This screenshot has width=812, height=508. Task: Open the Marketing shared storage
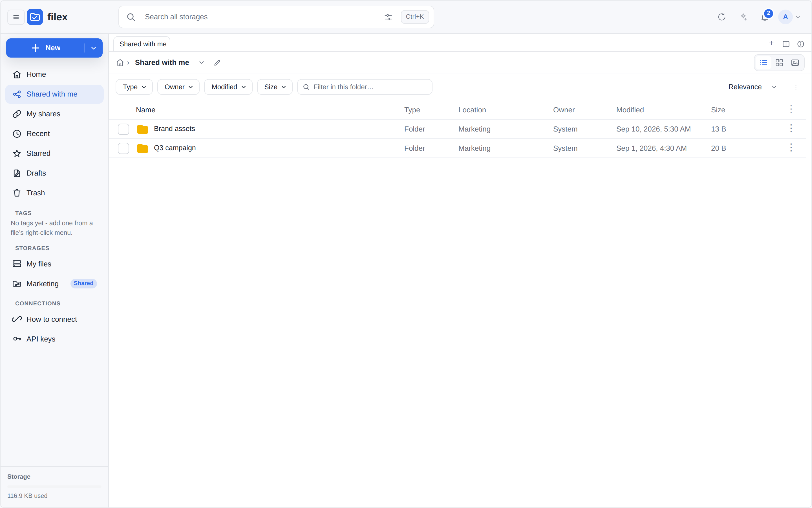[54, 284]
